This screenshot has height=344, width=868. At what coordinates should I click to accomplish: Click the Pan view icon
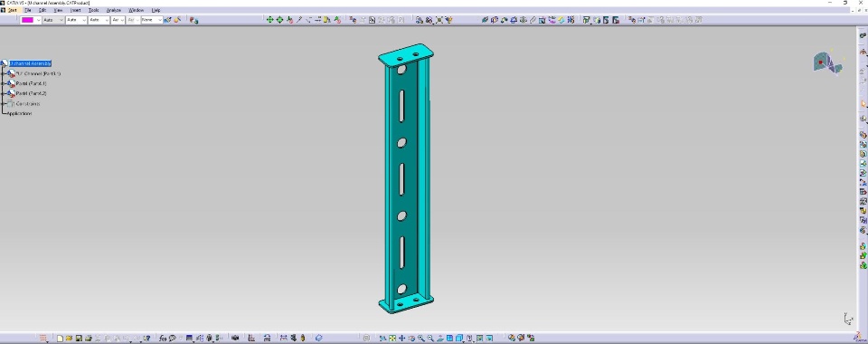pyautogui.click(x=401, y=338)
